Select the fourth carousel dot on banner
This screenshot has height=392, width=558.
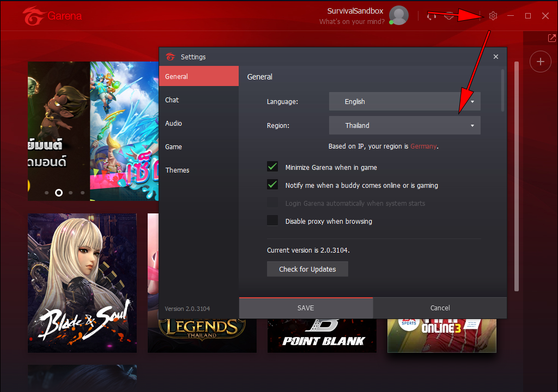click(x=83, y=193)
